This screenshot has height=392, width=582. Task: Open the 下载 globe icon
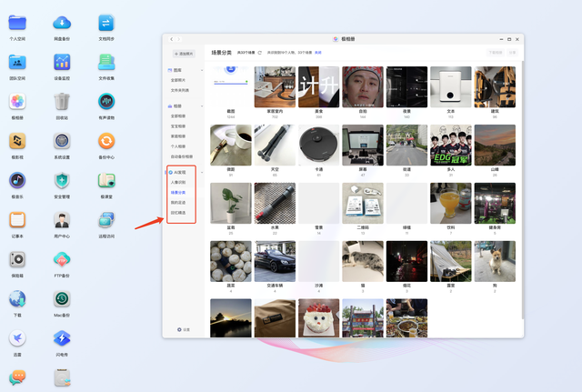[x=17, y=299]
